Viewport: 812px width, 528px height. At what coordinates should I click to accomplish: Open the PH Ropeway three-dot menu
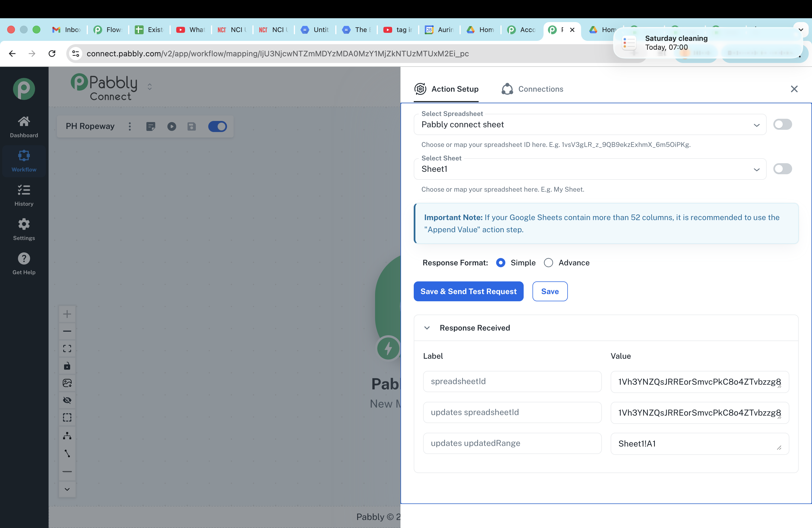click(130, 126)
